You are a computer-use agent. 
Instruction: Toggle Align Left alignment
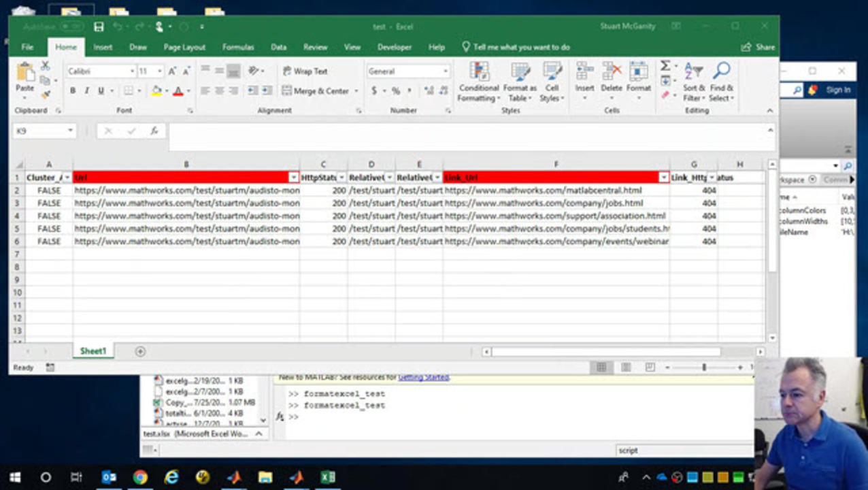(x=205, y=91)
